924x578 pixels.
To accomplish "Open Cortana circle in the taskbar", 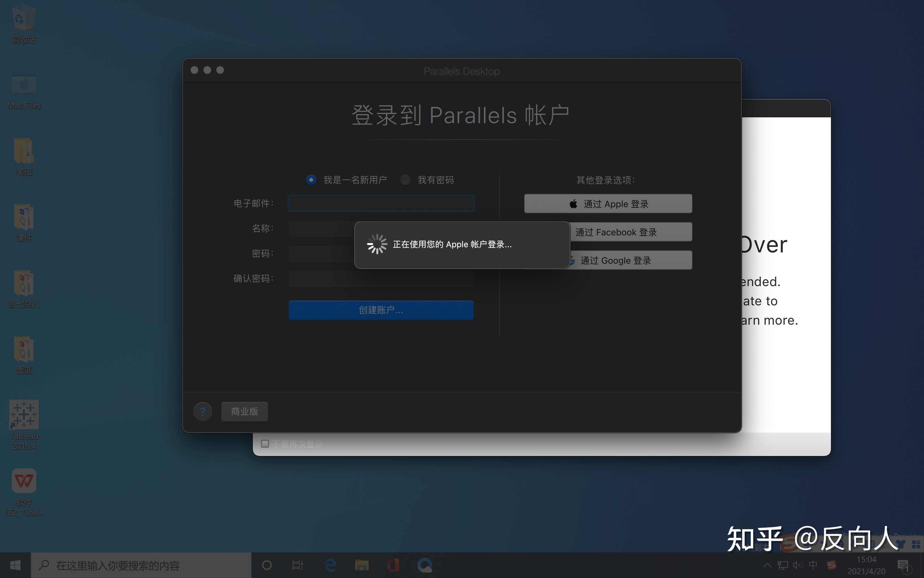I will coord(267,565).
